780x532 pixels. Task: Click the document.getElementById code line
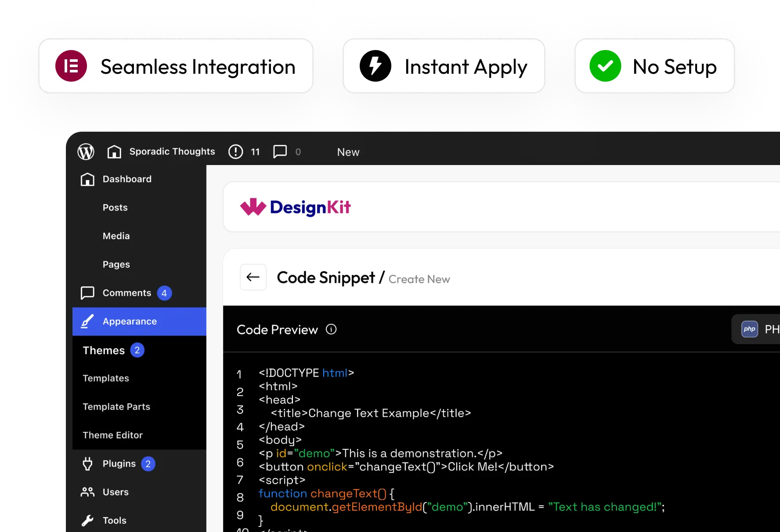click(x=468, y=507)
